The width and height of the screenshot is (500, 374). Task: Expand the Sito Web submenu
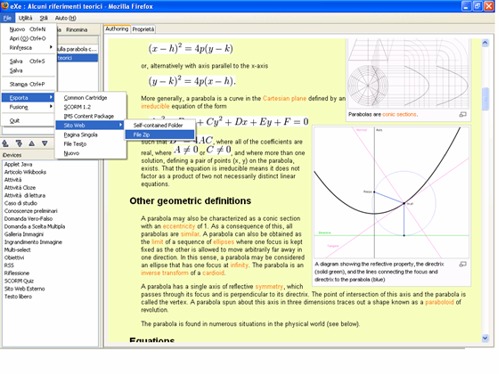click(90, 125)
